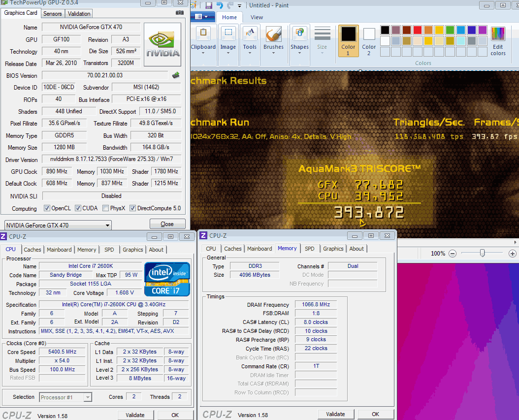Toggle the OpenCL checkbox
This screenshot has height=420, width=519.
(47, 208)
